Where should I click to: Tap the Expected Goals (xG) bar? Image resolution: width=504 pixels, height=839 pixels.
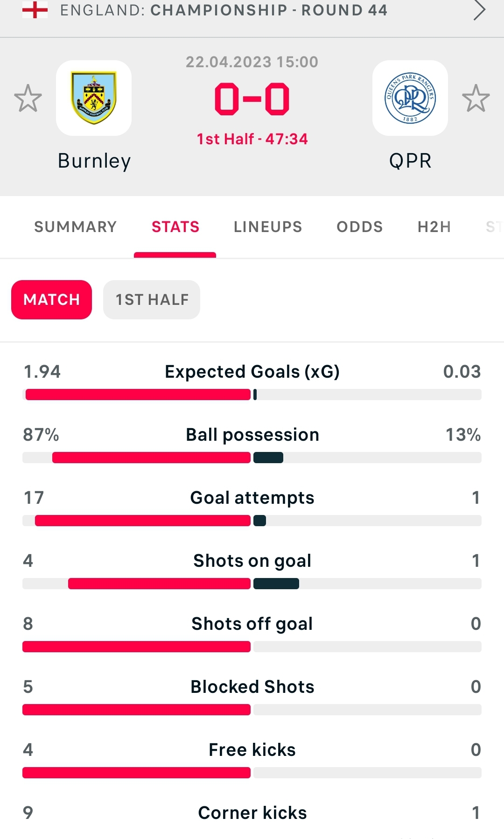tap(252, 395)
